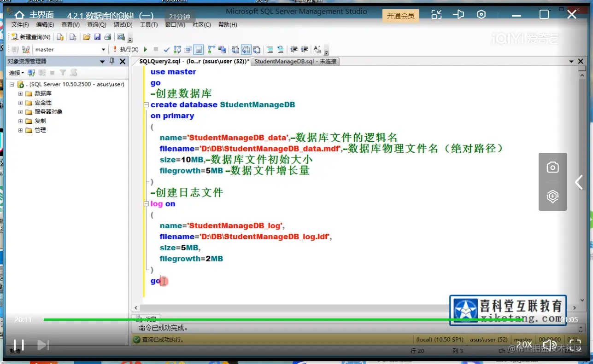Open the master database dropdown
593x364 pixels.
click(104, 49)
